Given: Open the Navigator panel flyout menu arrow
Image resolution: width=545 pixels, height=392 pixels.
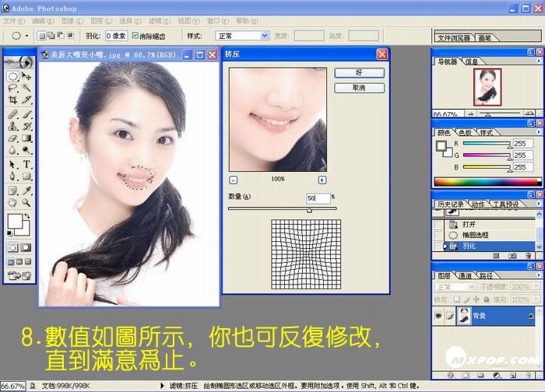Looking at the screenshot, I should pos(539,61).
